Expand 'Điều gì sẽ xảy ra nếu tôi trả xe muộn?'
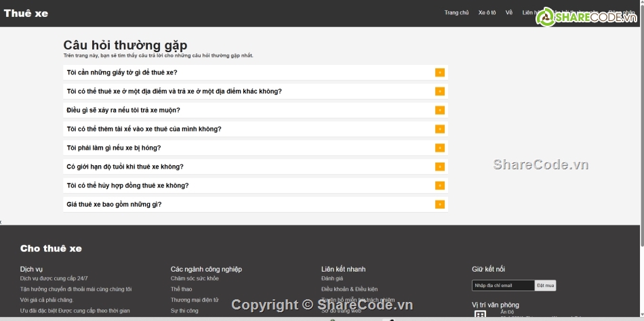Image resolution: width=644 pixels, height=321 pixels. point(123,110)
